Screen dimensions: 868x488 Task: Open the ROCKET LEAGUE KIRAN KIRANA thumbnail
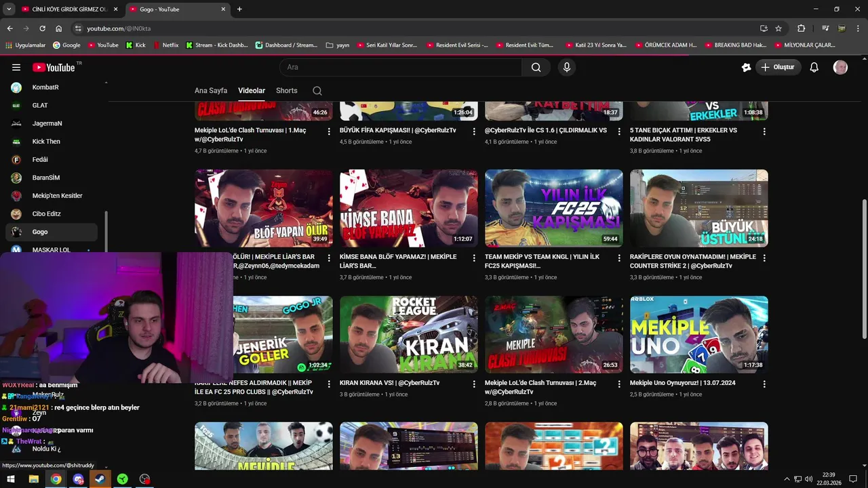pyautogui.click(x=409, y=335)
